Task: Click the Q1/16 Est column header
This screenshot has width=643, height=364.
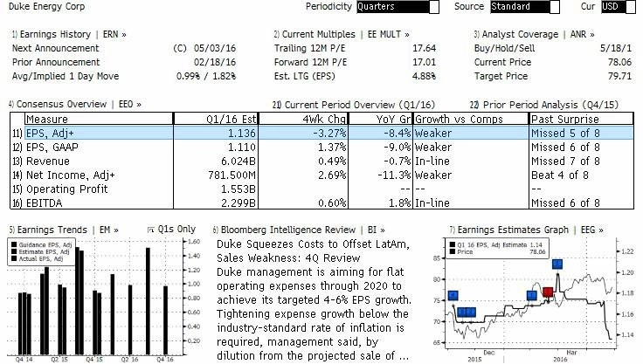Action: click(216, 119)
